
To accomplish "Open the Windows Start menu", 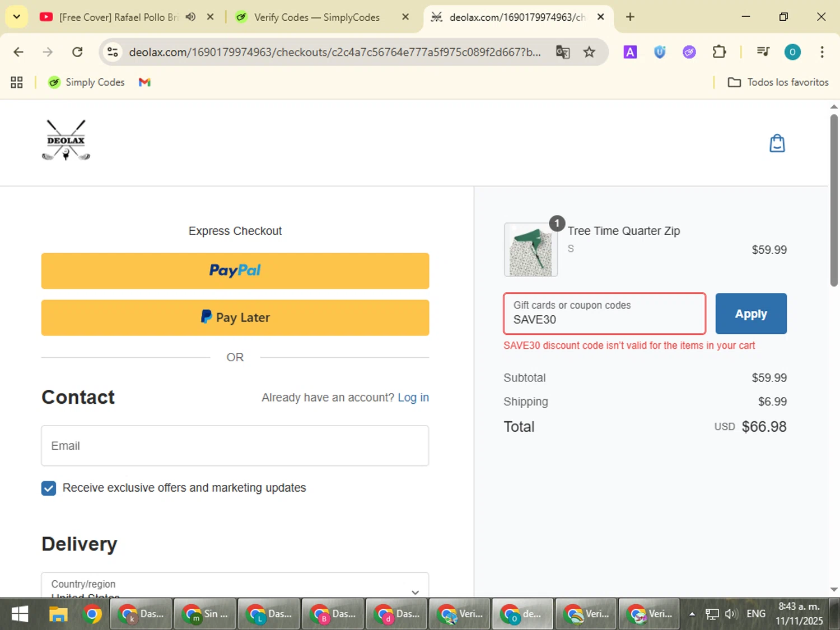I will (20, 614).
